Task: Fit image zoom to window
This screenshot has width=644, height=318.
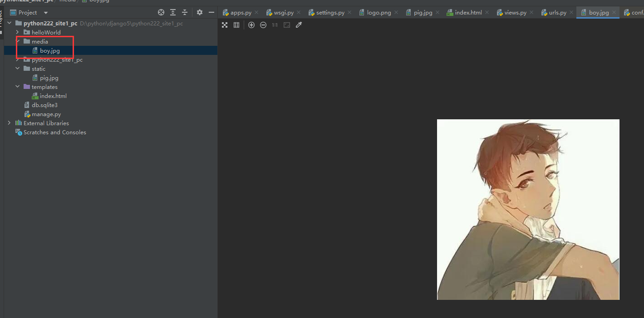Action: click(287, 25)
